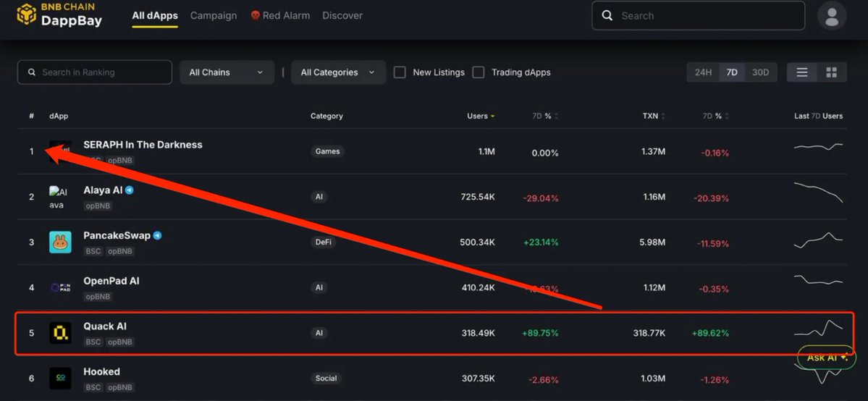Click the OpenPad AI logo icon
The height and width of the screenshot is (401, 868).
click(60, 287)
